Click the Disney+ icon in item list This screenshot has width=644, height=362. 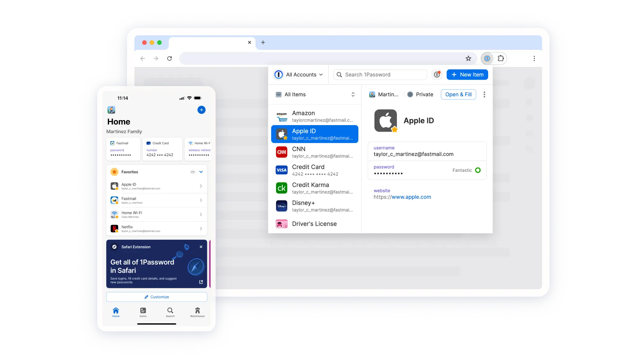coord(282,205)
